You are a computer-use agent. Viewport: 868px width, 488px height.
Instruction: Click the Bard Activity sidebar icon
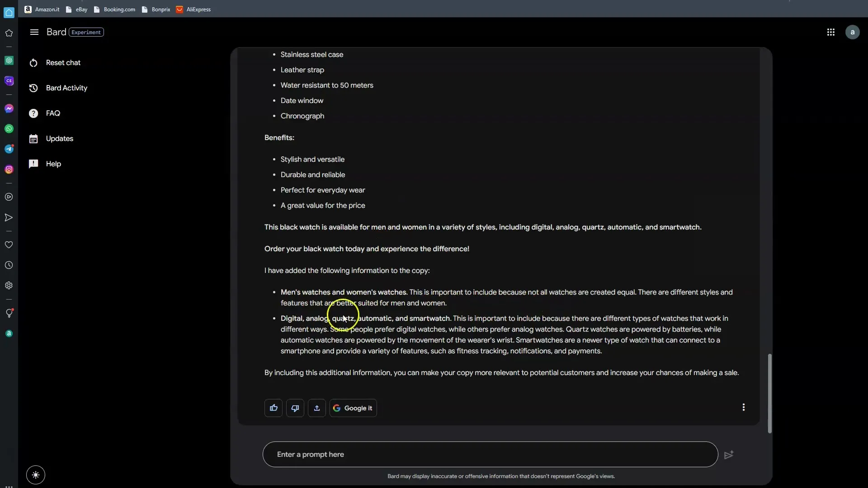pos(33,88)
